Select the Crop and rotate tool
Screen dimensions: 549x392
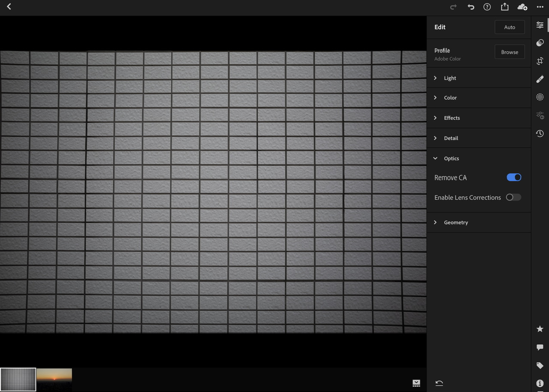pyautogui.click(x=540, y=61)
